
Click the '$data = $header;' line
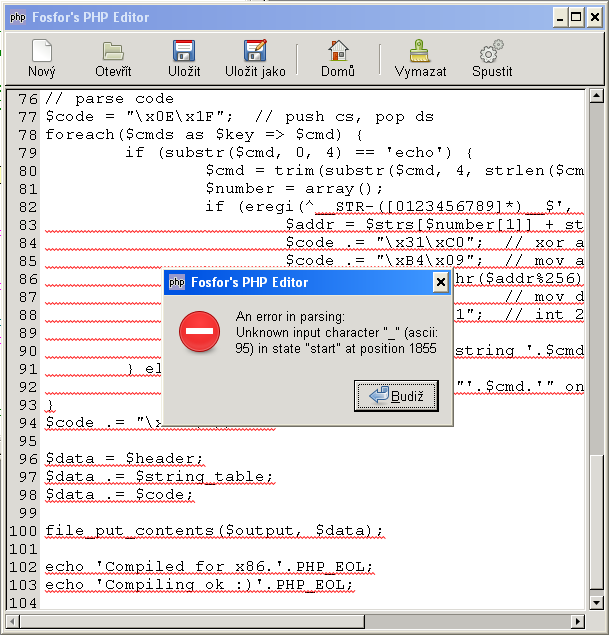click(x=124, y=458)
